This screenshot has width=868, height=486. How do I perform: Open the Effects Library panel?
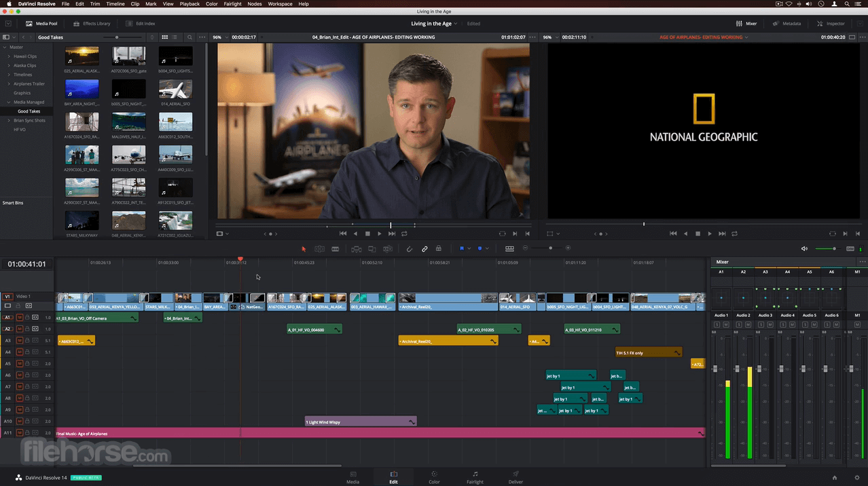[92, 24]
